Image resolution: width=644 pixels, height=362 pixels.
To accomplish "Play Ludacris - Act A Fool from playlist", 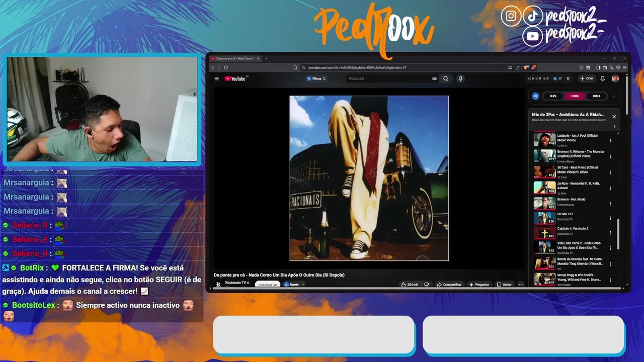I will 571,140.
